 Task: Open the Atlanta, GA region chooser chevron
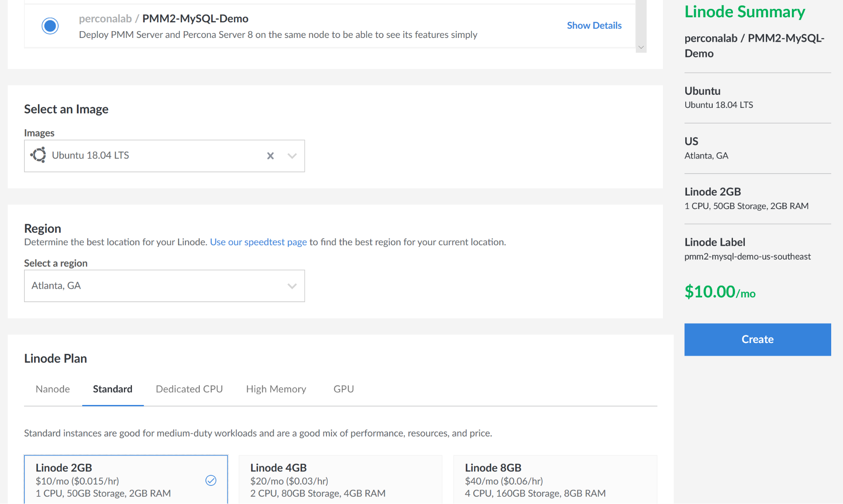pos(292,286)
